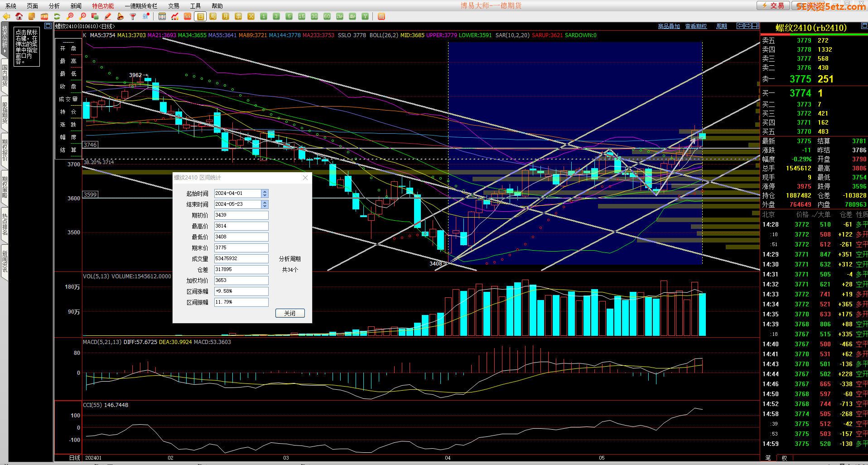Select the quarterly 季 period button
The image size is (868, 465).
point(238,16)
